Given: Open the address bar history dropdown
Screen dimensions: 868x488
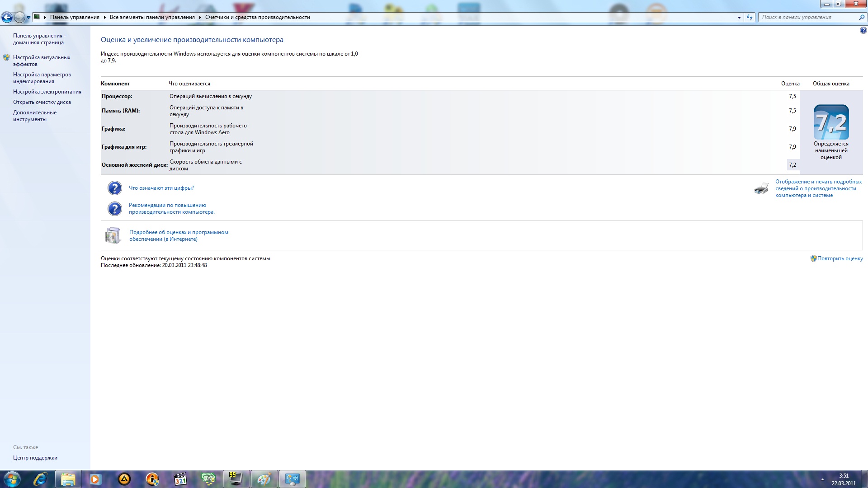Looking at the screenshot, I should pos(739,17).
